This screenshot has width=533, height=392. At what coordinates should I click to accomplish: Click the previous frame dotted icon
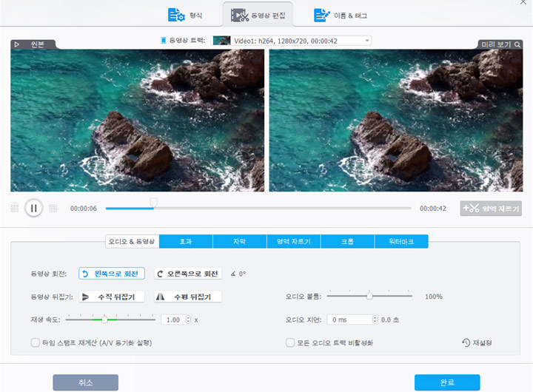15,209
